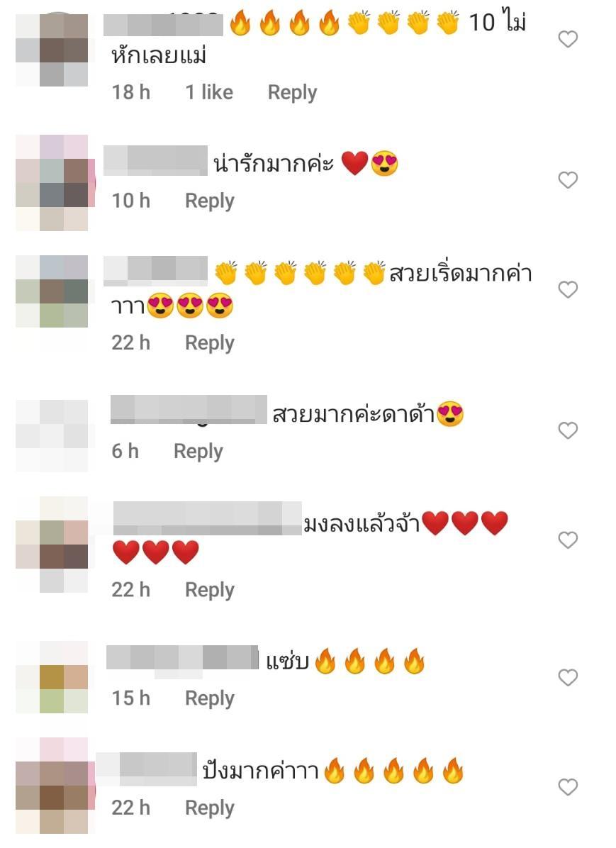Reply to the สวยเริ่ดมากค่า comment
Image resolution: width=616 pixels, height=848 pixels.
tap(210, 343)
